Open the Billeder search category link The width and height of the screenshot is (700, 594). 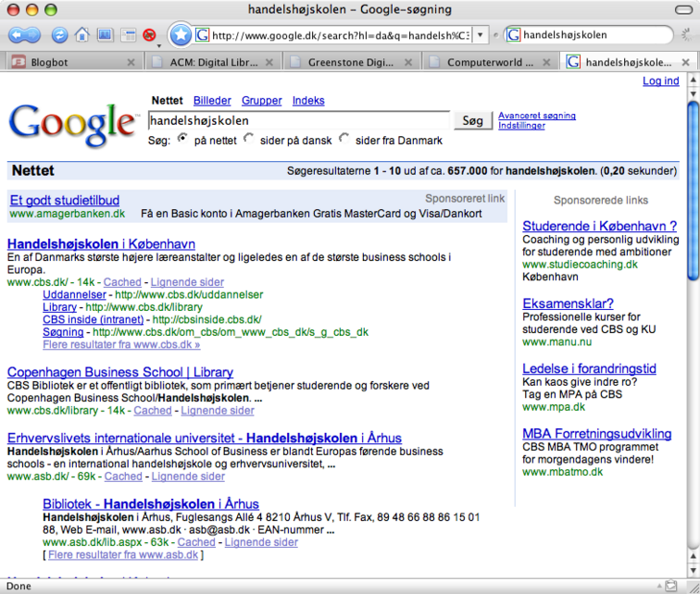[212, 101]
